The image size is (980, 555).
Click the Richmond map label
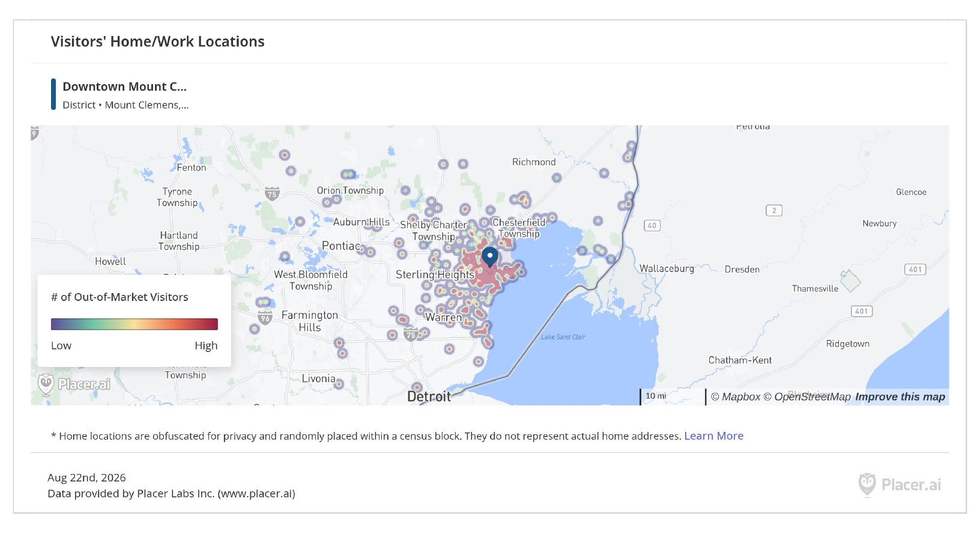[x=534, y=162]
